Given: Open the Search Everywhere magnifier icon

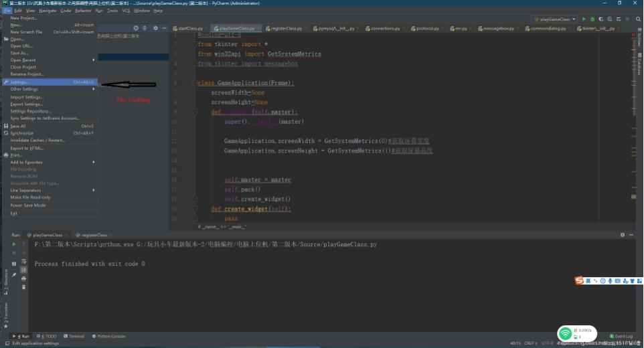Looking at the screenshot, I should (638, 19).
